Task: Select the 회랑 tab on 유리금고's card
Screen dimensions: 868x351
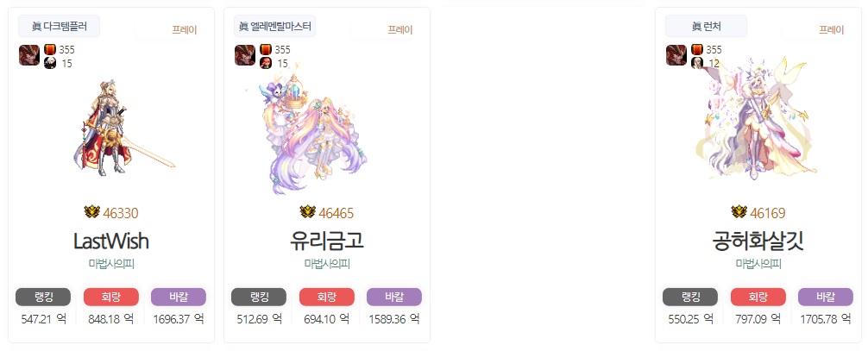Action: point(327,297)
